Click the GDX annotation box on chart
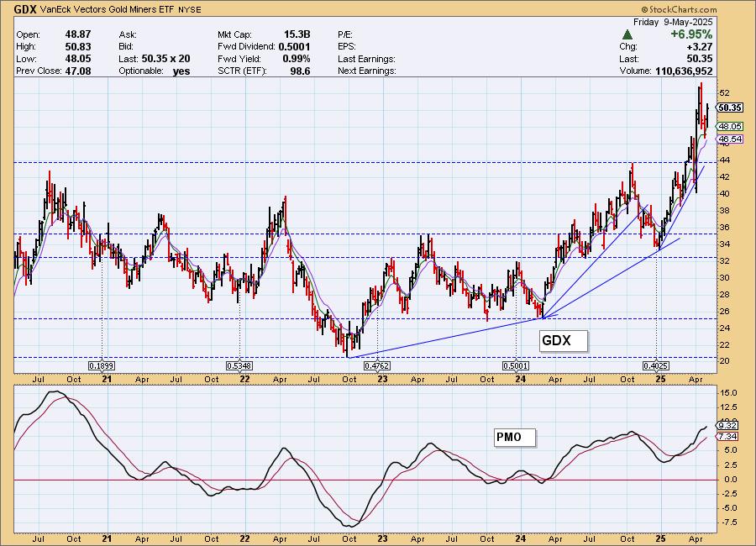This screenshot has width=756, height=546. pos(563,341)
